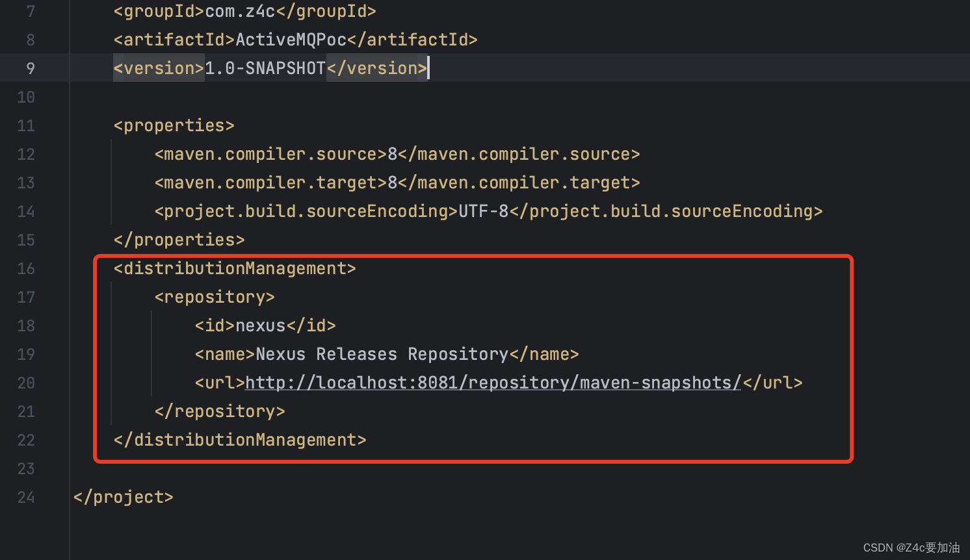Click the Nexus Releases Repository name
Viewport: 970px width, 560px height.
(382, 354)
